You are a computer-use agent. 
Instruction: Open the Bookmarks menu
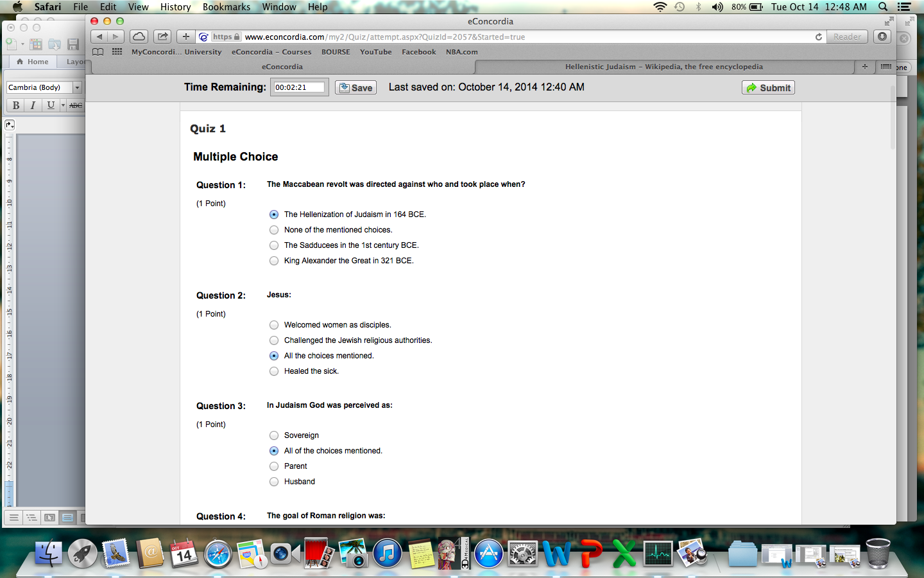pyautogui.click(x=226, y=7)
